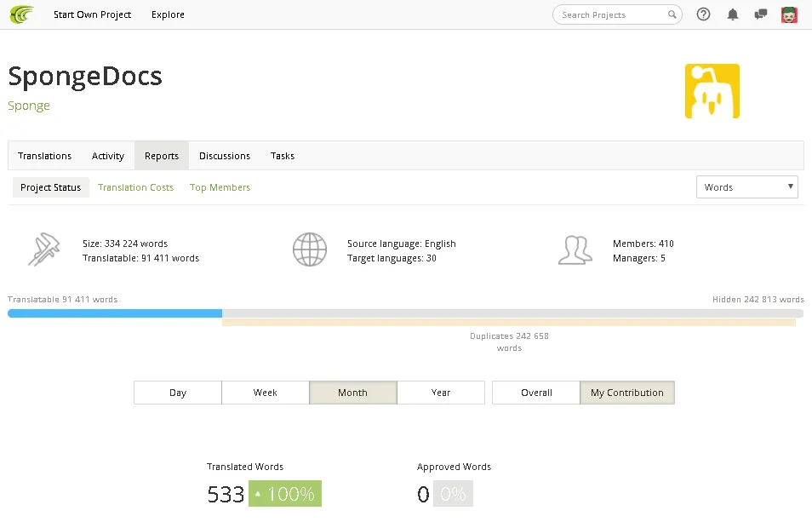The image size is (812, 522).
Task: Open the Top Members report
Action: [220, 187]
